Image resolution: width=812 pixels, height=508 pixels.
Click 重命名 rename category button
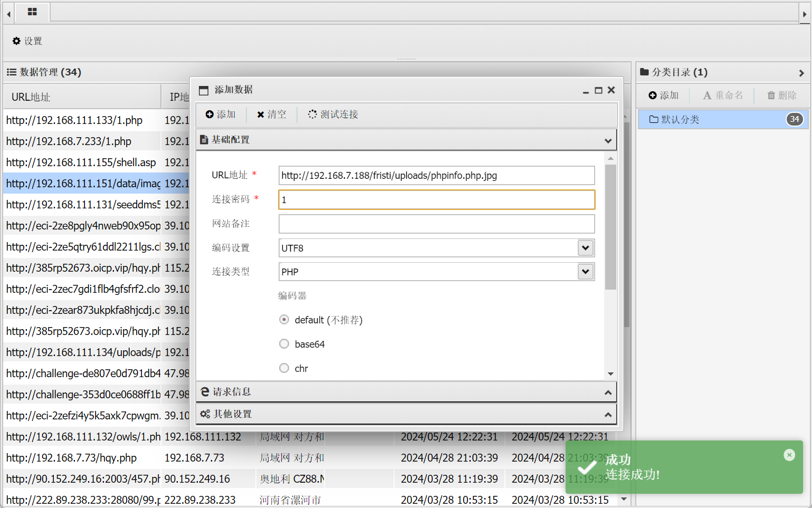tap(723, 95)
